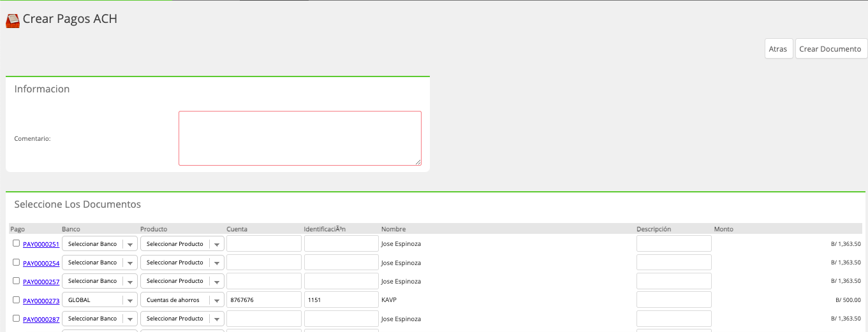Click the Producto column header

153,229
